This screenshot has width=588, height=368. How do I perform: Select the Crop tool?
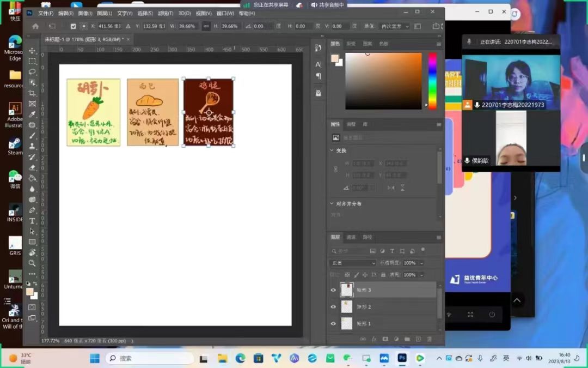coord(32,93)
